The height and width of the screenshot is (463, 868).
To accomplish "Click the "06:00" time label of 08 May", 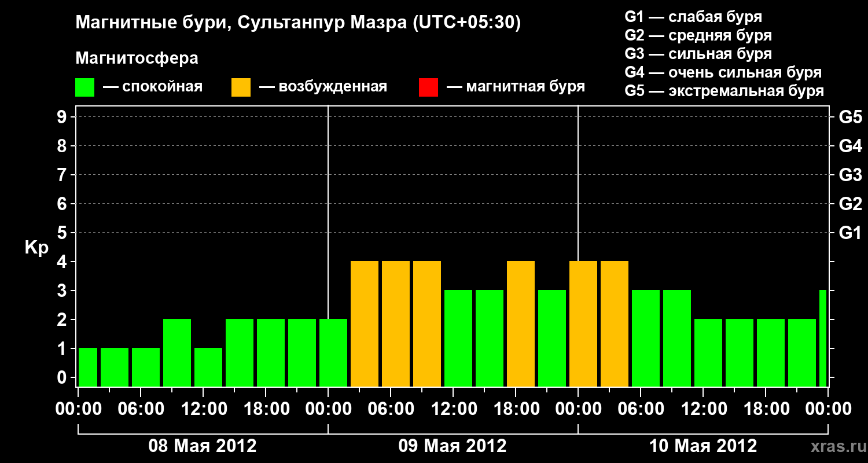I will (140, 409).
